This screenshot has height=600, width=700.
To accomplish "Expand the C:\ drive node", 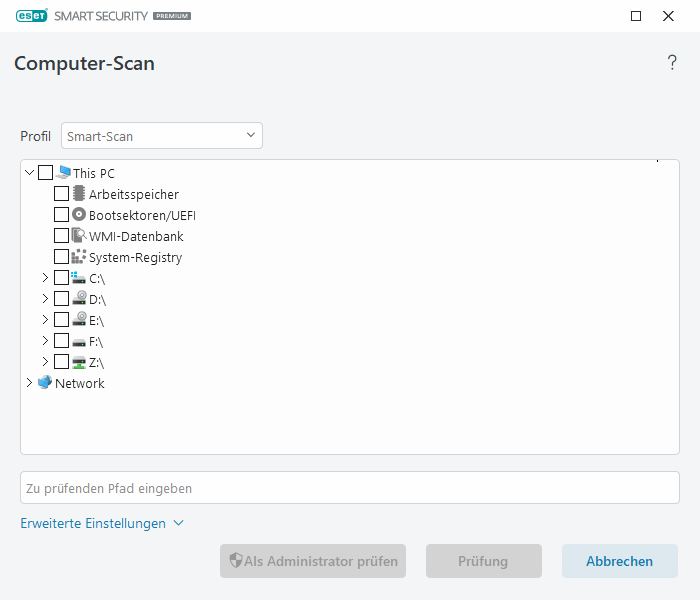I will (45, 277).
